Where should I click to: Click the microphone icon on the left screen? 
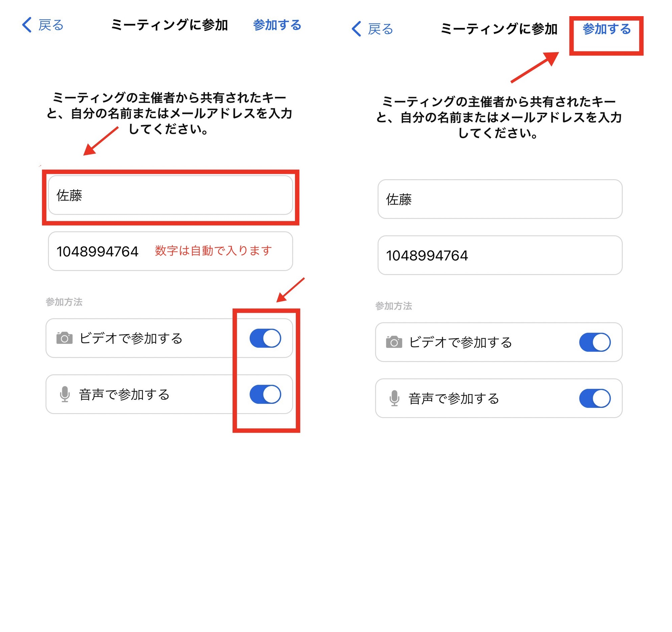pos(65,394)
